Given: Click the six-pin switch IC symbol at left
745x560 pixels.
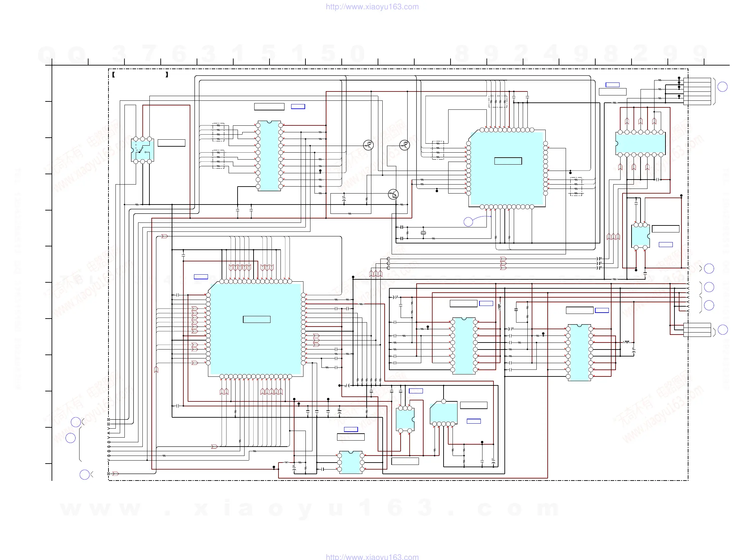Looking at the screenshot, I should pos(142,150).
